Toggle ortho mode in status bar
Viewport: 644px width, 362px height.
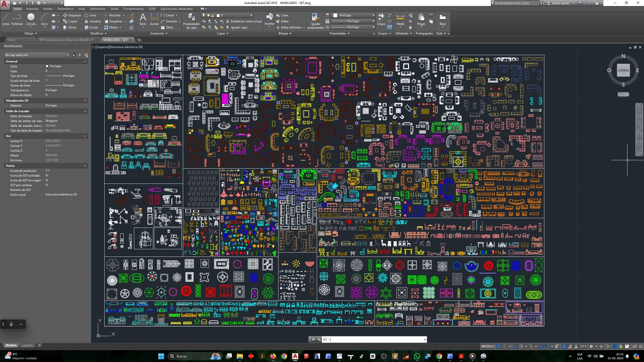tap(515, 346)
